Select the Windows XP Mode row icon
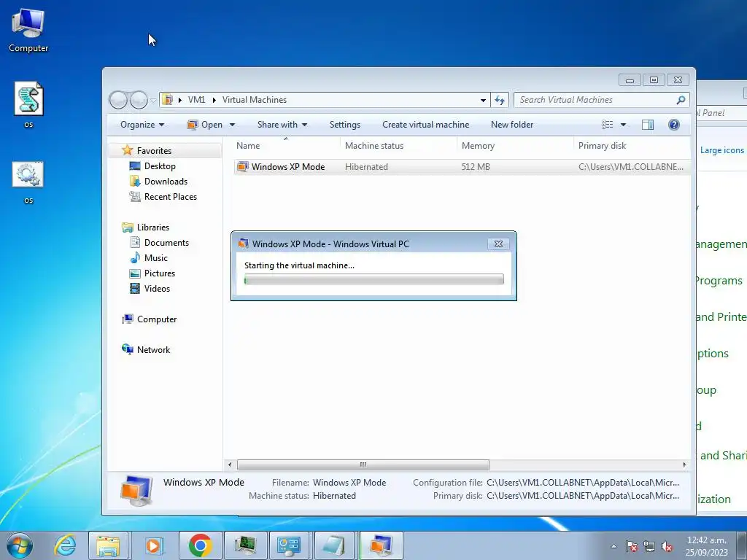Image resolution: width=747 pixels, height=560 pixels. 243,167
